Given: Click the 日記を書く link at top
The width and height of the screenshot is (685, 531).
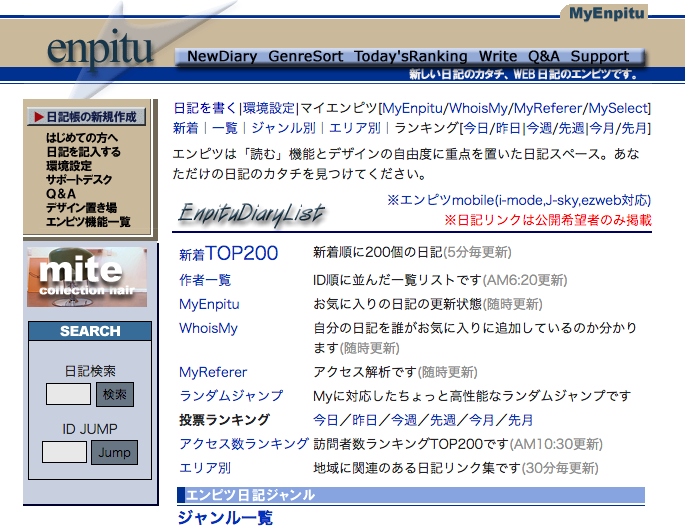Looking at the screenshot, I should pyautogui.click(x=205, y=108).
